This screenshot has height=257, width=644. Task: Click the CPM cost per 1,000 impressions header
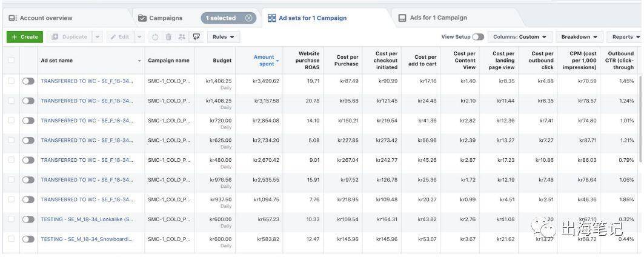point(579,61)
